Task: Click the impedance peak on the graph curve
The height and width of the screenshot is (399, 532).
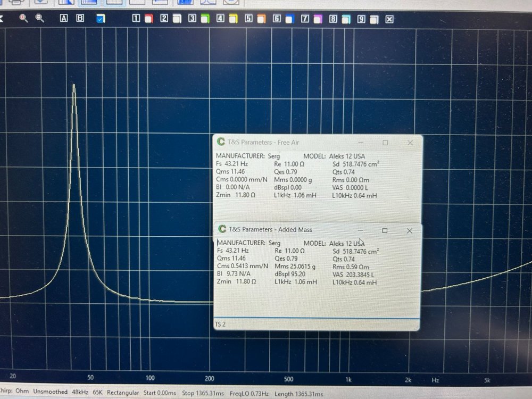Action: click(x=73, y=86)
